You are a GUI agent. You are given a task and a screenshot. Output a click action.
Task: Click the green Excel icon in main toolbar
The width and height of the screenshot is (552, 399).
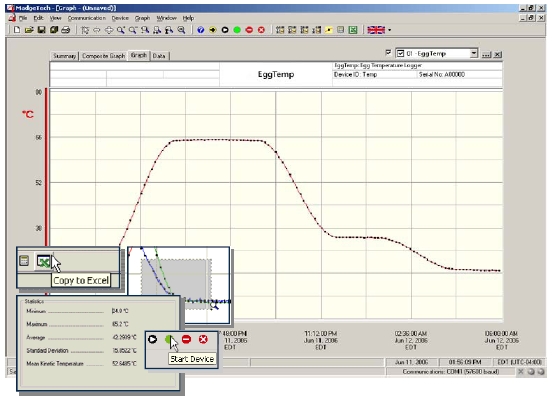click(x=353, y=30)
